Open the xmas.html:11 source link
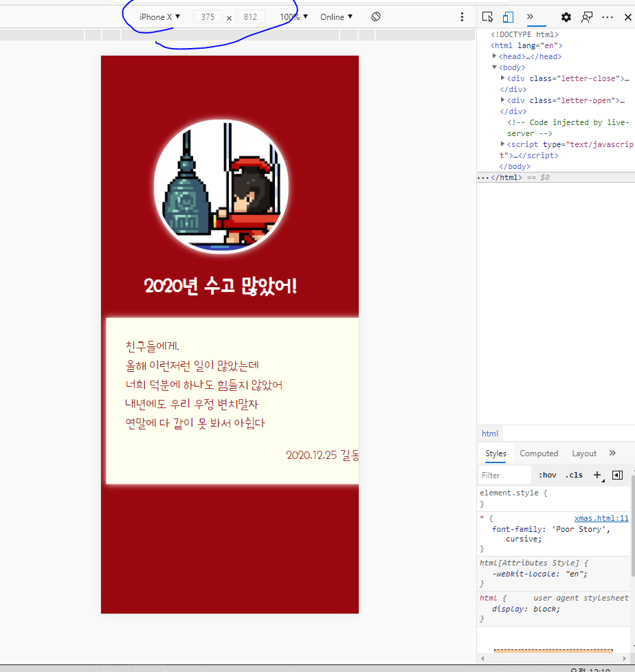Viewport: 635px width, 672px height. tap(601, 518)
